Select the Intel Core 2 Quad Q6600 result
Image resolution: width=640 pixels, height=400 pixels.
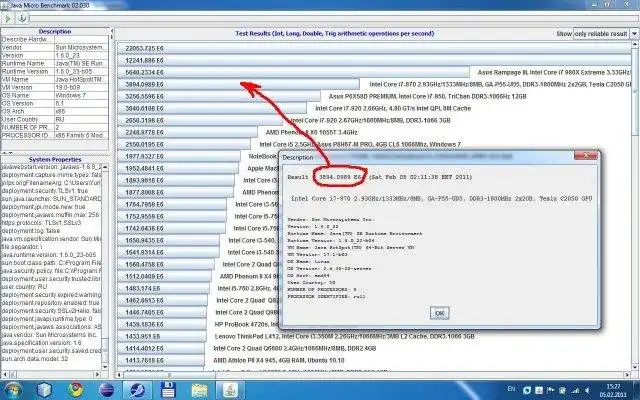pos(161,348)
